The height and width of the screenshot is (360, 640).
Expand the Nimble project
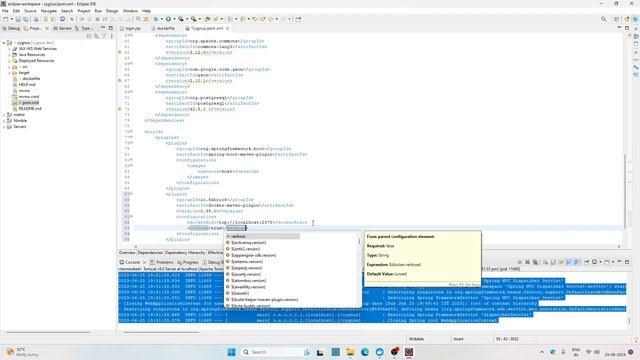(4, 121)
